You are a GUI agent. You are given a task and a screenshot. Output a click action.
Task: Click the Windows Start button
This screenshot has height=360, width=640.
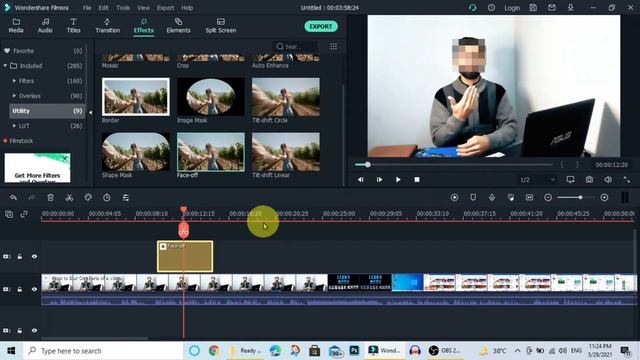[11, 351]
